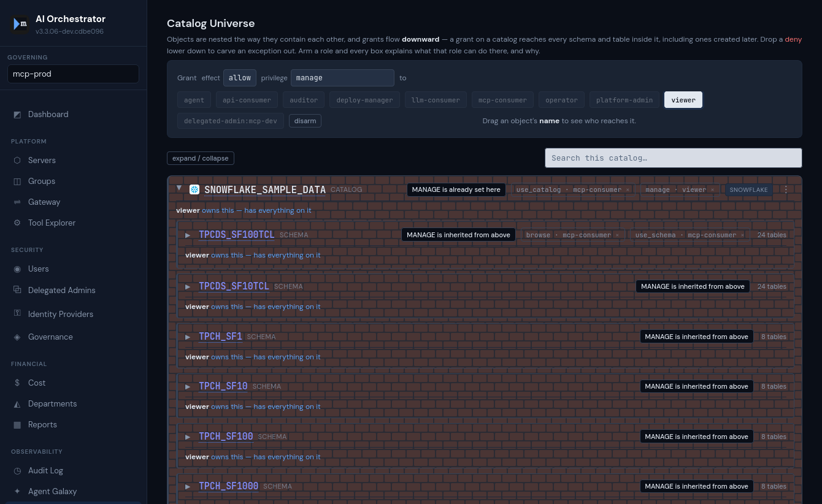The image size is (822, 504).
Task: Click the Governance diamond icon
Action: click(17, 337)
